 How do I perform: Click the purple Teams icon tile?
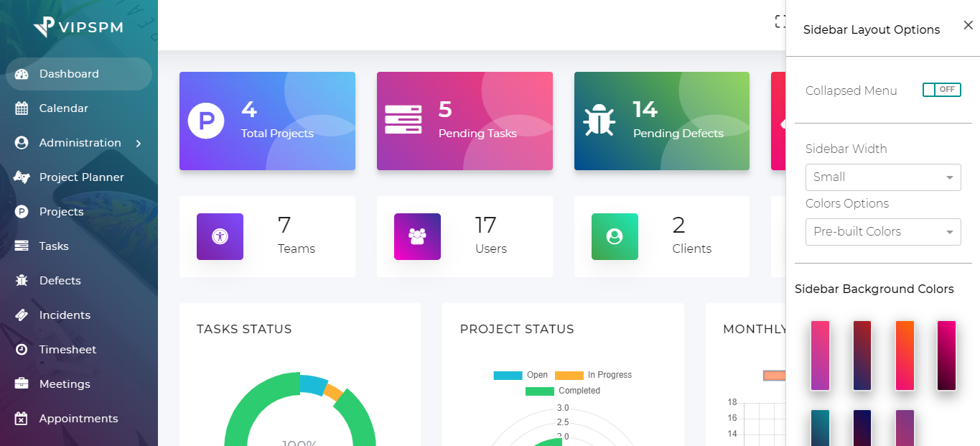point(220,236)
